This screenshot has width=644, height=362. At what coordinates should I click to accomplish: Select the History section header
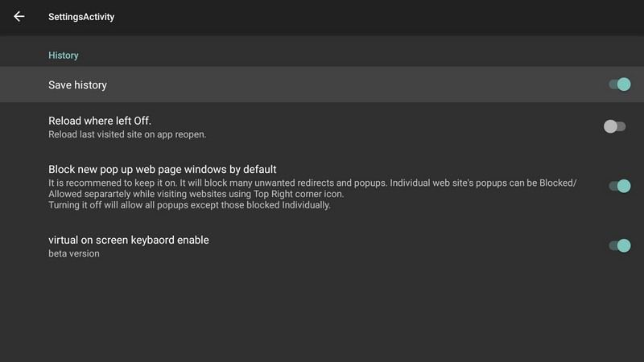click(63, 56)
